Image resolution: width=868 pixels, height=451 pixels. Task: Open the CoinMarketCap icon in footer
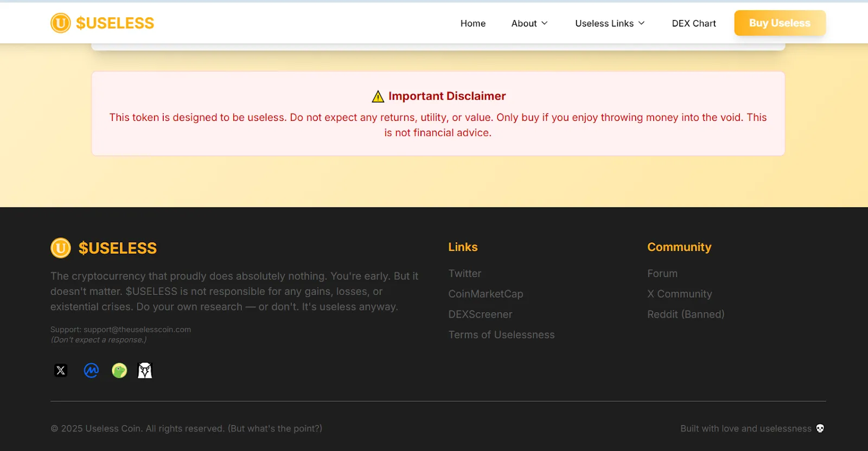tap(91, 370)
